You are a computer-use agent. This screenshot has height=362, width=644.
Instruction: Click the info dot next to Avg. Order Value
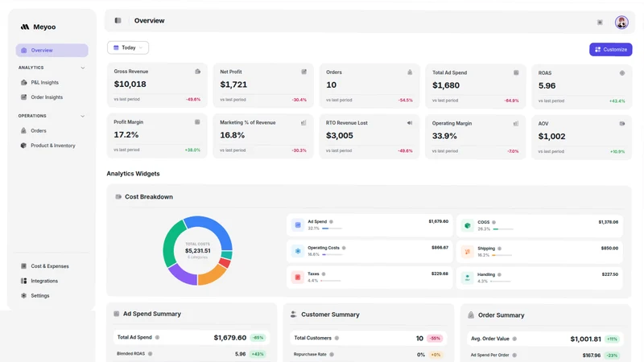(514, 339)
